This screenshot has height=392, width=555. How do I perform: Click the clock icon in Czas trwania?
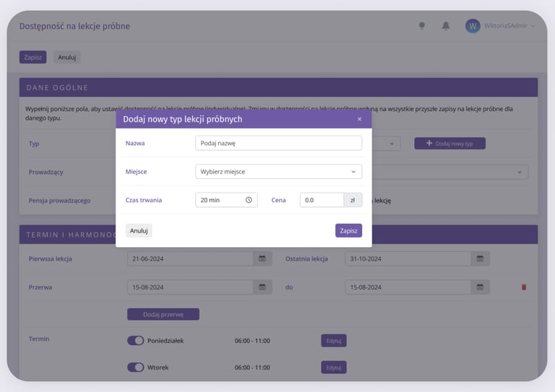(x=249, y=200)
